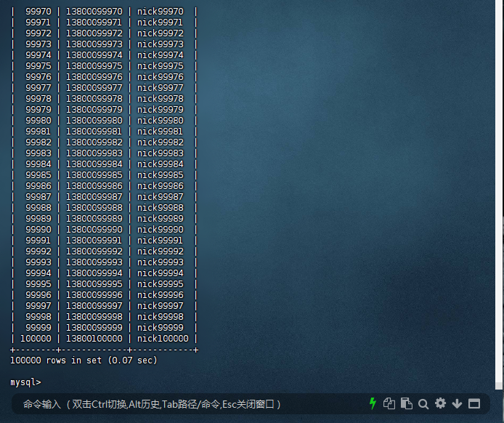Image resolution: width=504 pixels, height=423 pixels.
Task: Click nickname nick99978
Action: (160, 99)
